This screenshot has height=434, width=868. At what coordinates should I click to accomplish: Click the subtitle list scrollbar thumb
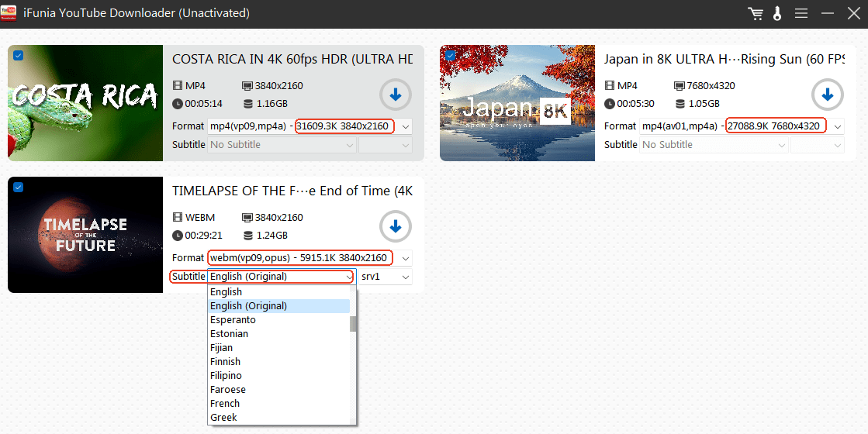coord(353,324)
